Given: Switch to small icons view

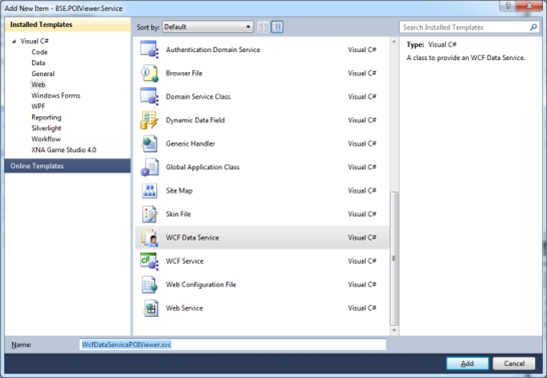Looking at the screenshot, I should pos(263,27).
